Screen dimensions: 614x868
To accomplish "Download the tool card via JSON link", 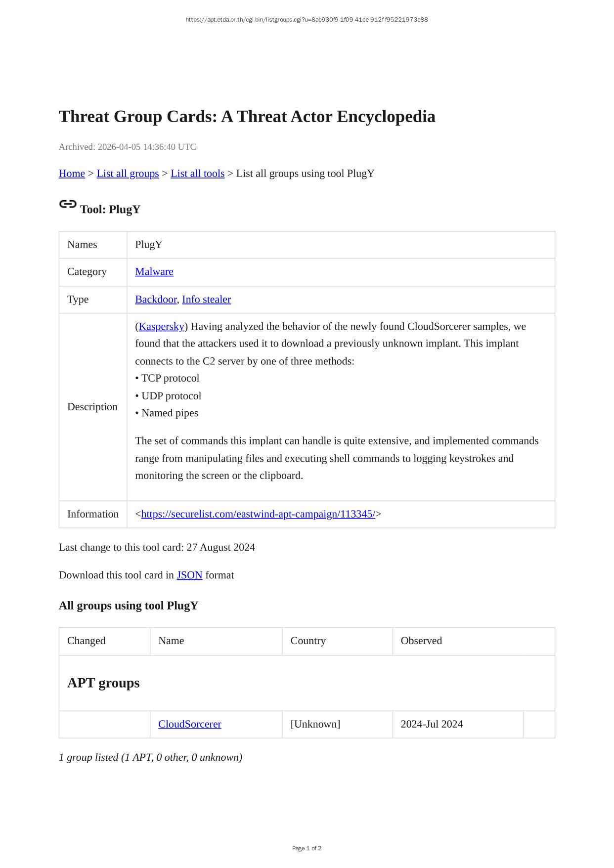I will [x=189, y=575].
